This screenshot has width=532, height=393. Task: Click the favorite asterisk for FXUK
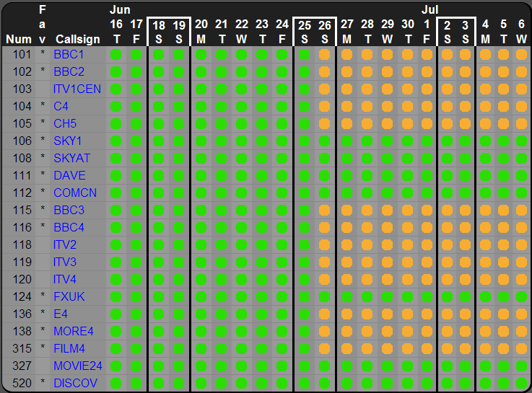coord(43,296)
